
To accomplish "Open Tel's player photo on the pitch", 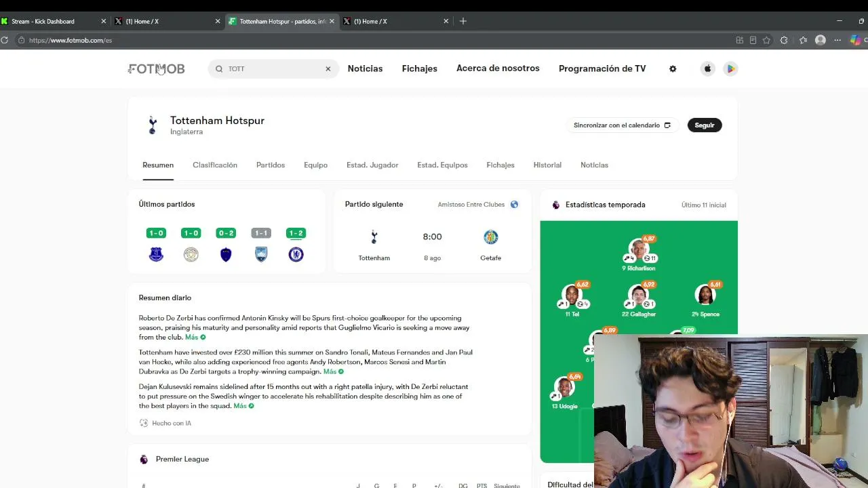I will [x=572, y=296].
